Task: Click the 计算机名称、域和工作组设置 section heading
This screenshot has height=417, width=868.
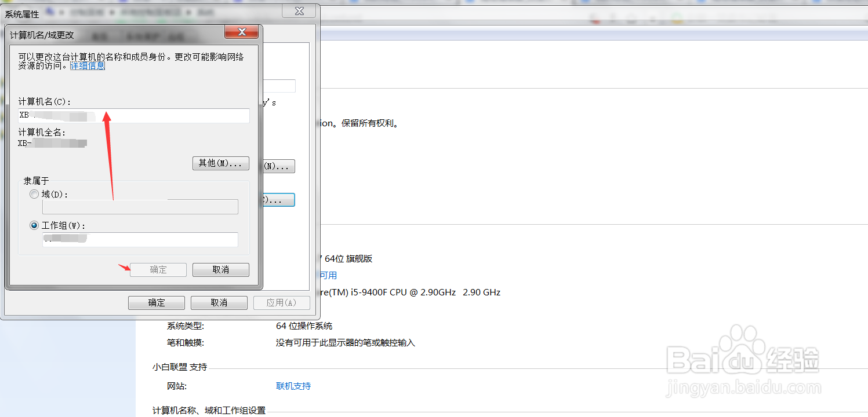Action: coord(208,411)
